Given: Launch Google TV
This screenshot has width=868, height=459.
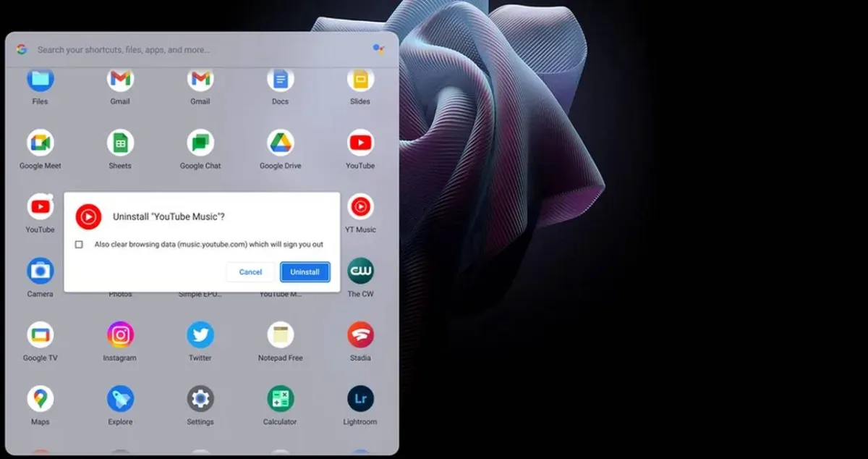Looking at the screenshot, I should pyautogui.click(x=40, y=335).
